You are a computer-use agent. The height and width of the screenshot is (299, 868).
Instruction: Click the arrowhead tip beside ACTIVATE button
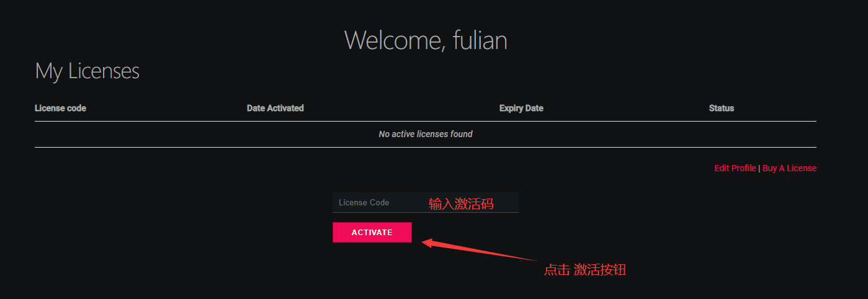pos(424,242)
